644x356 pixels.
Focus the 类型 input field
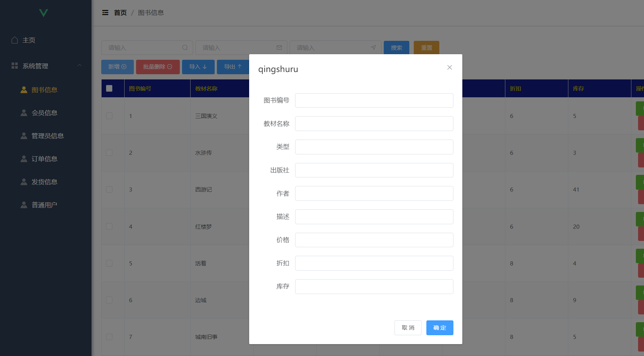click(374, 147)
